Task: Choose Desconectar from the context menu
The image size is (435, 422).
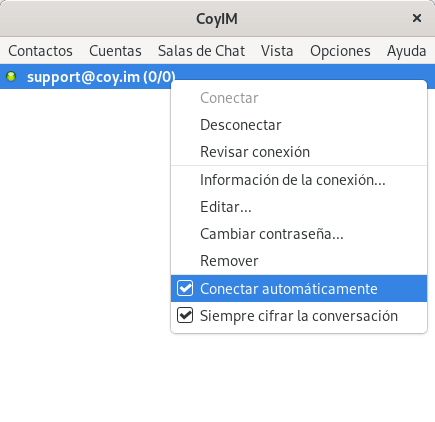Action: (299, 125)
